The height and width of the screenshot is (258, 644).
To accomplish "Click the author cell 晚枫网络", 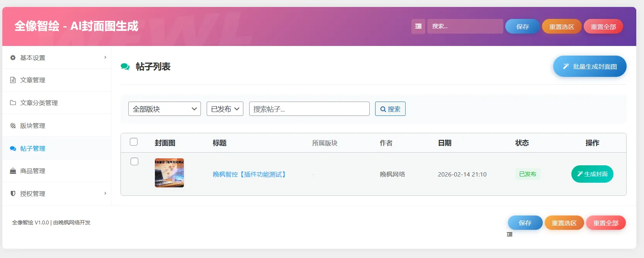I will 393,174.
